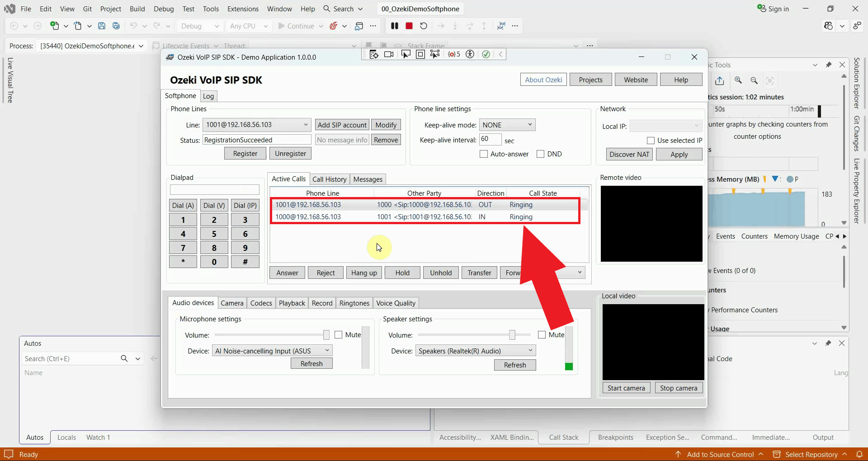Zoom in on the Diagnostic Tools graph

pos(738,80)
